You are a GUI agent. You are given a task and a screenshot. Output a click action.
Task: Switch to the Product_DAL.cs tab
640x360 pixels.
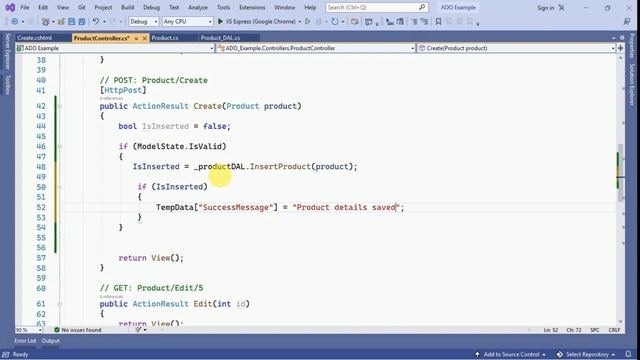(x=220, y=38)
